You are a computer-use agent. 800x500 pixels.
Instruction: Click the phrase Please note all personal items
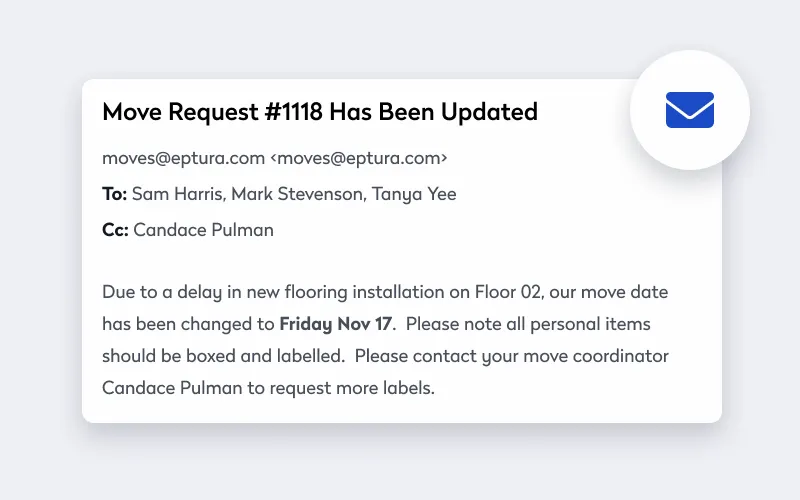point(528,324)
